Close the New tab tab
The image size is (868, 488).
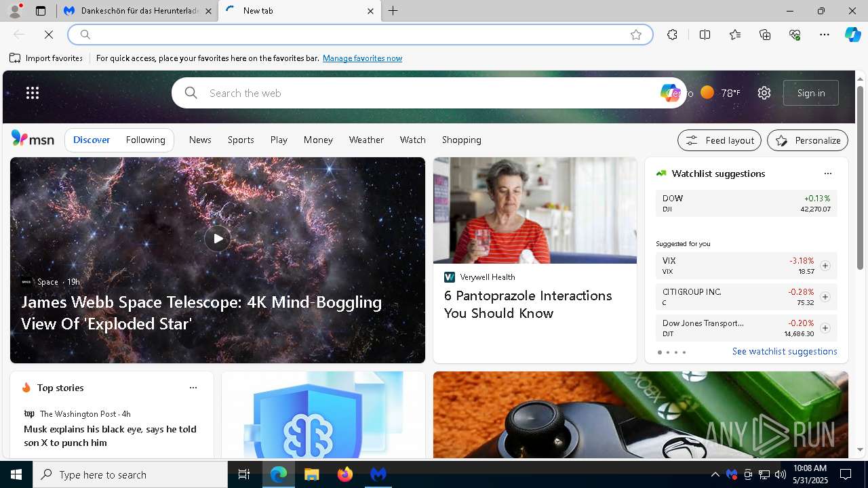370,11
